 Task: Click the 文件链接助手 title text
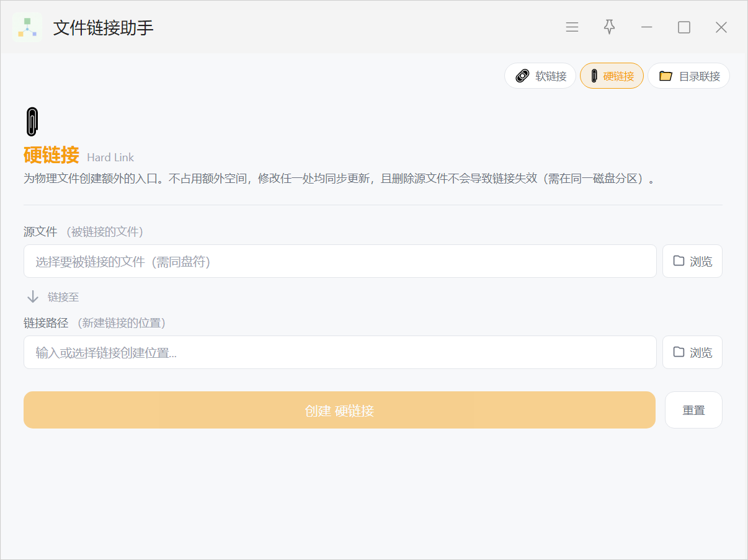103,28
